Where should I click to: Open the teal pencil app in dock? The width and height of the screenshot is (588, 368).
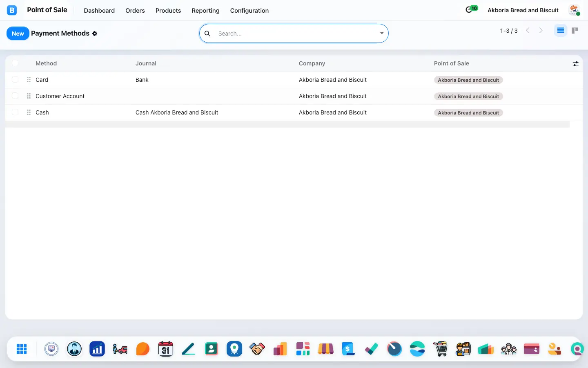tap(189, 349)
